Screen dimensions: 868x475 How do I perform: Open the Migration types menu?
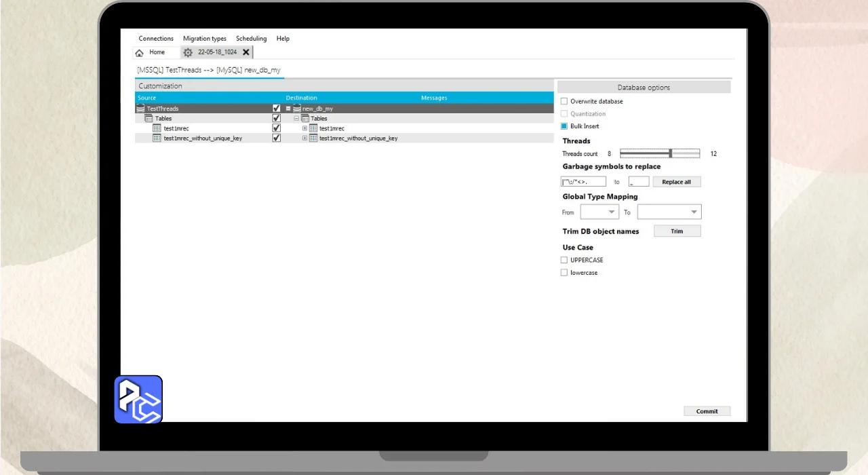click(205, 39)
